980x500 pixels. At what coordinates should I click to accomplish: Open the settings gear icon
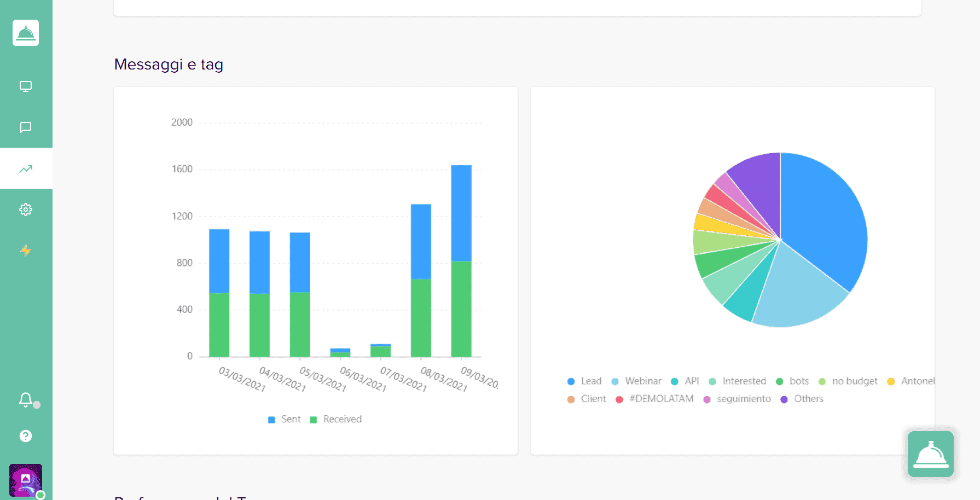point(26,210)
